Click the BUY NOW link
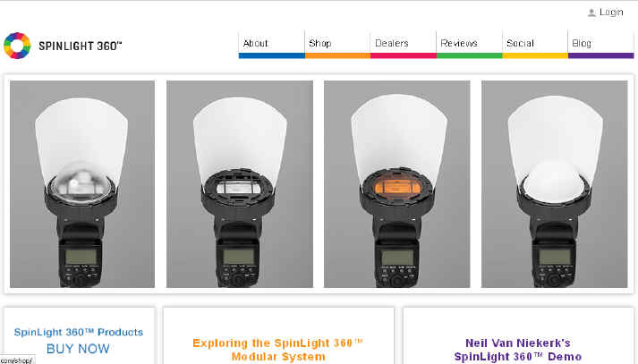 coord(78,349)
